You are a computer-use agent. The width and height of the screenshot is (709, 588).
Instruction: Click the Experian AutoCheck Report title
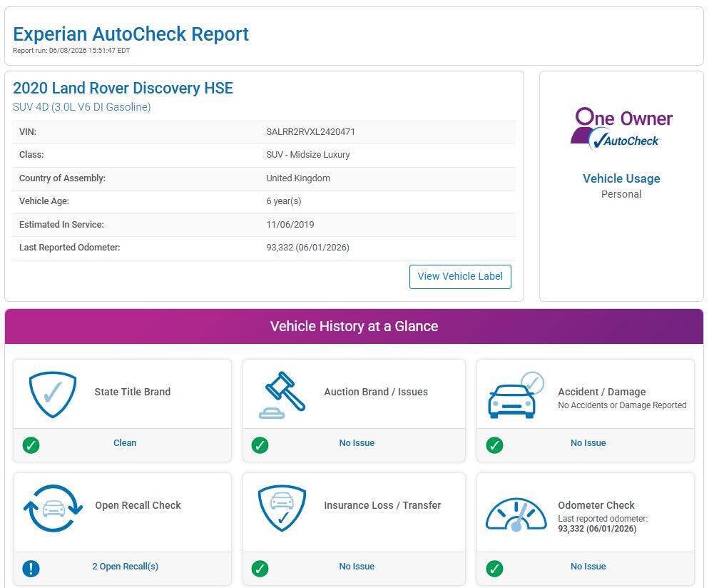[131, 34]
